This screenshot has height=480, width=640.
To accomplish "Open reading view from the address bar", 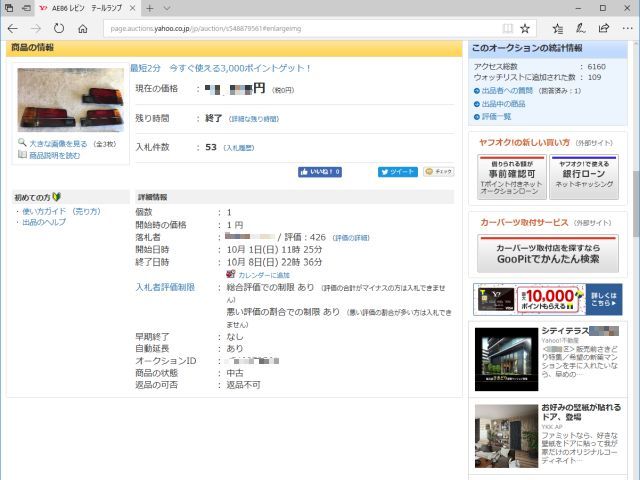I will click(507, 28).
